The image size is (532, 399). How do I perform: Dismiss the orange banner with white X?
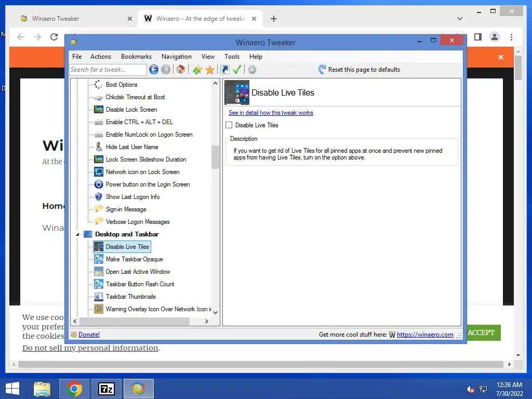pos(500,57)
